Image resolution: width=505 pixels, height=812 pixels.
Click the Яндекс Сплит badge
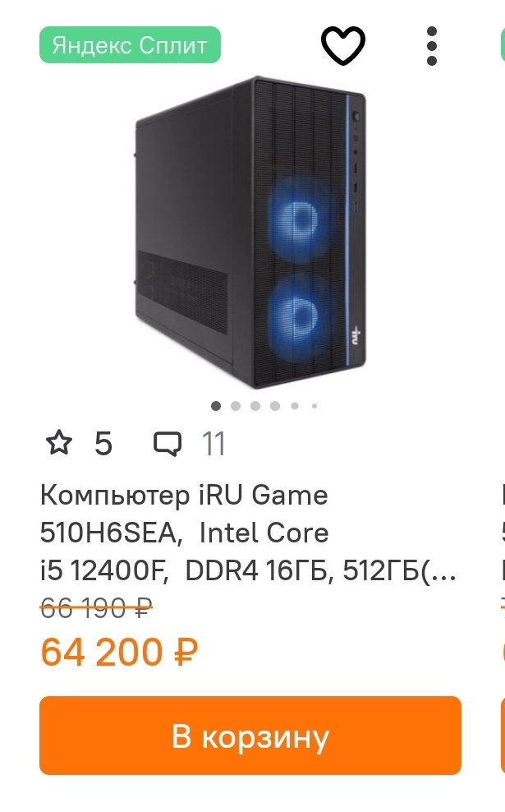coord(130,45)
